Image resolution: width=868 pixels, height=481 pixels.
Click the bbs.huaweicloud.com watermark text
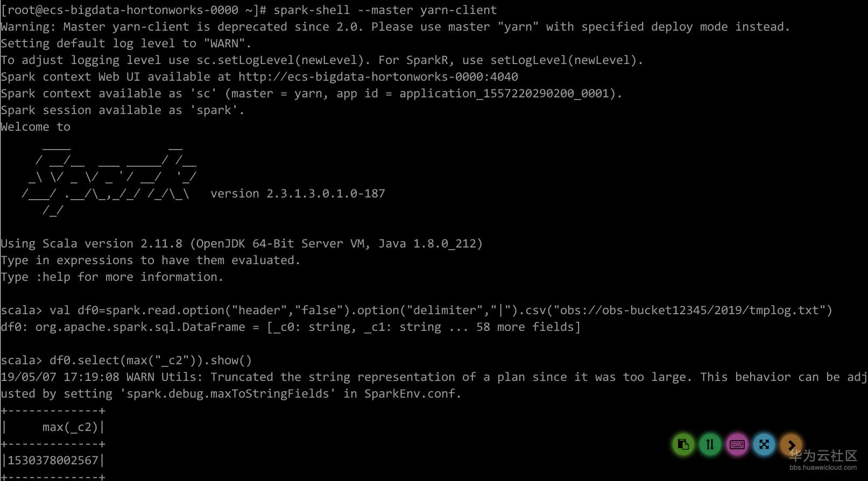coord(823,468)
